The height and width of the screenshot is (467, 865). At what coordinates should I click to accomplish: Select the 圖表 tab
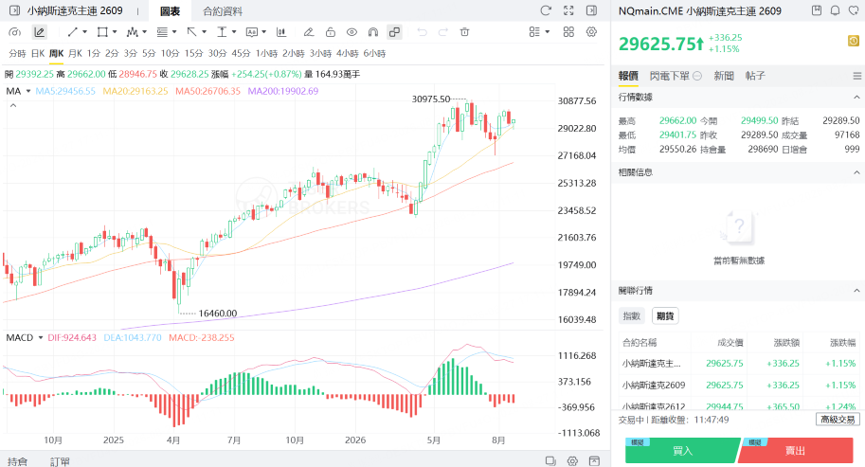pos(170,11)
